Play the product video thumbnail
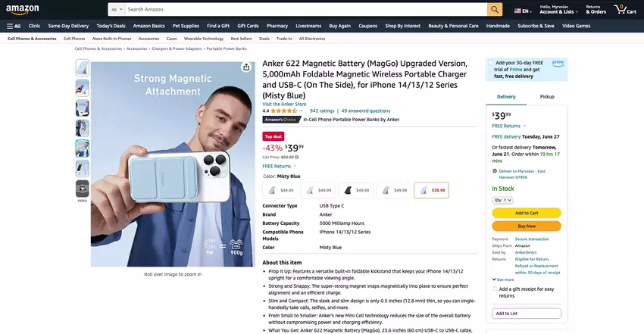The height and width of the screenshot is (334, 644). (82, 189)
